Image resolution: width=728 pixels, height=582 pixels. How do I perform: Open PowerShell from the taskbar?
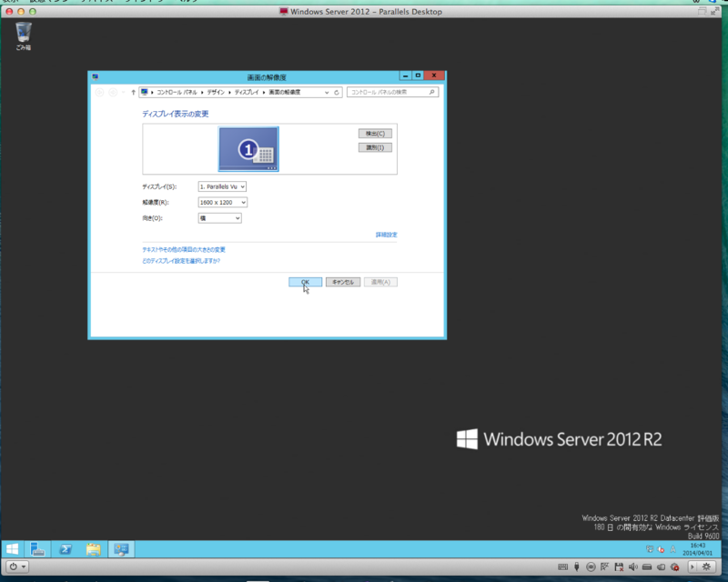coord(66,549)
